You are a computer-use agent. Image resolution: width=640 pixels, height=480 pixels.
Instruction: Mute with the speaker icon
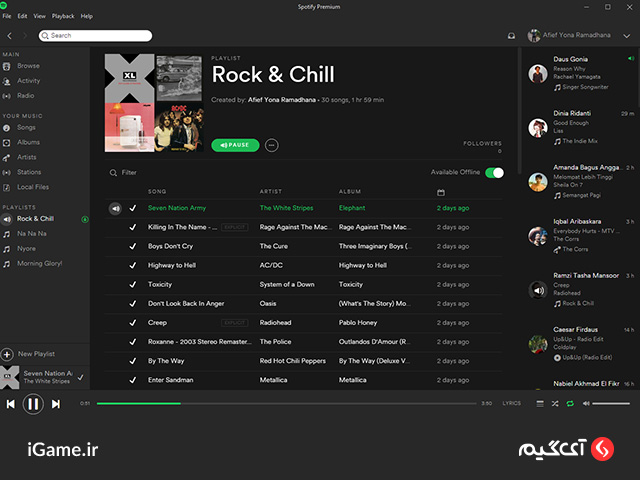click(586, 404)
